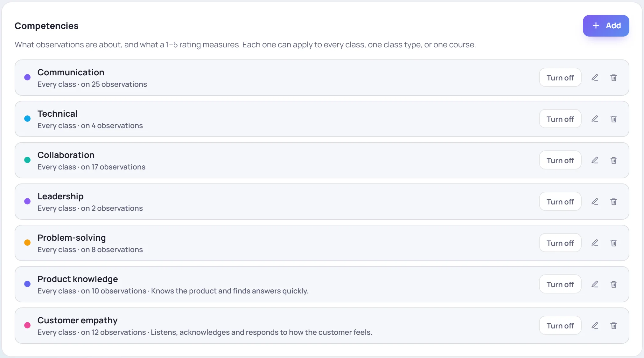Viewport: 644px width, 358px height.
Task: Edit the Communication competency
Action: point(595,78)
